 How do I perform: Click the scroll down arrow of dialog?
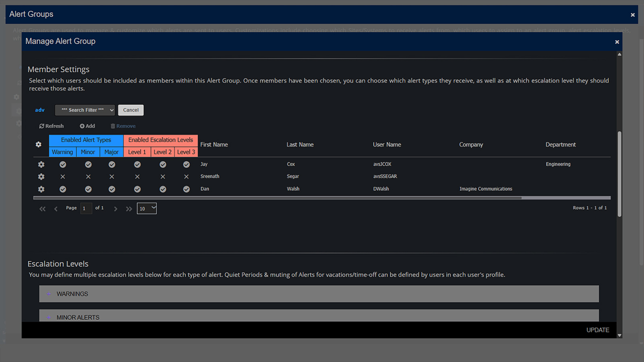point(619,335)
